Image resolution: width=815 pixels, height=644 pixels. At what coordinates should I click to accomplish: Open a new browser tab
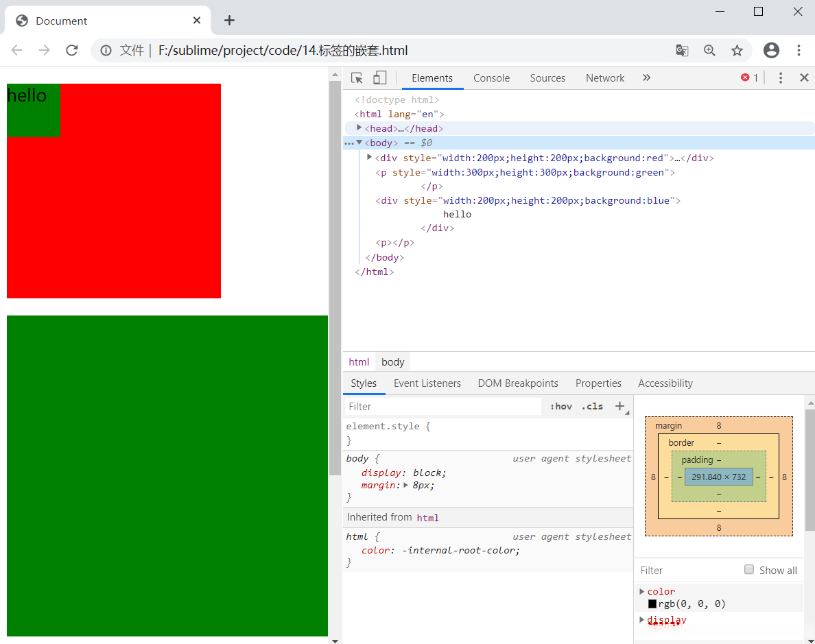click(x=229, y=21)
